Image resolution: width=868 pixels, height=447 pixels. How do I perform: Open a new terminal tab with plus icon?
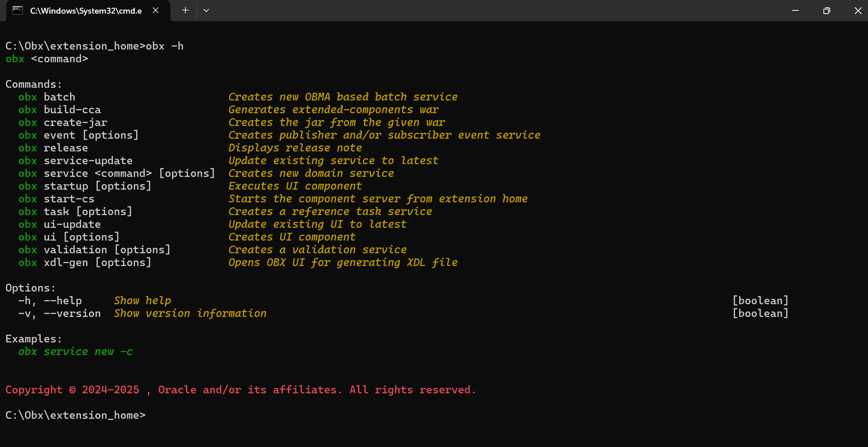185,10
